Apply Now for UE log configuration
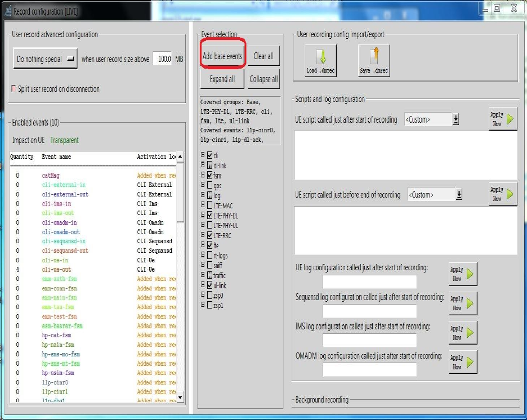Image resolution: width=527 pixels, height=420 pixels. [462, 274]
